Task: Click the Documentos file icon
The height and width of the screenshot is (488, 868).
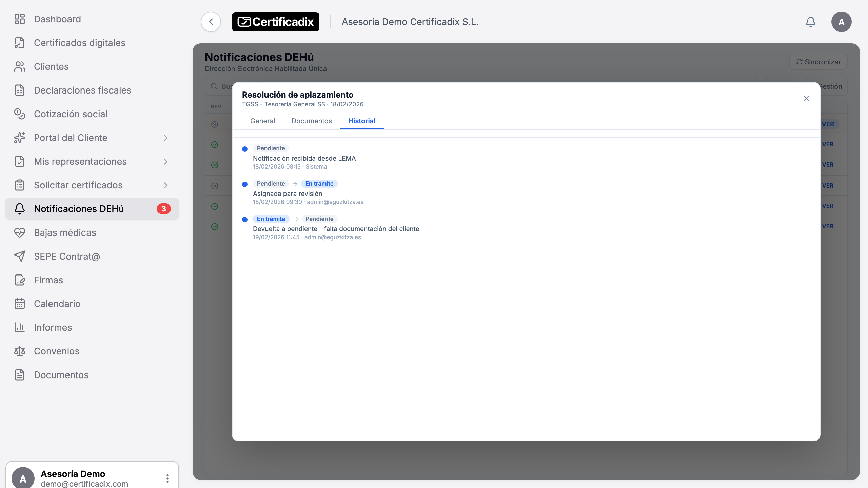Action: tap(20, 375)
